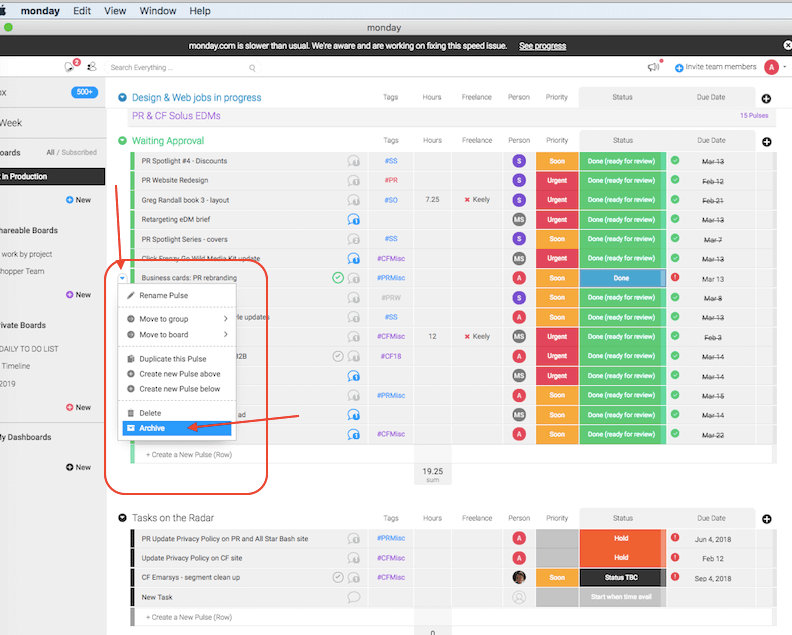This screenshot has height=635, width=792.
Task: Open the notifications bell icon
Action: (x=70, y=67)
